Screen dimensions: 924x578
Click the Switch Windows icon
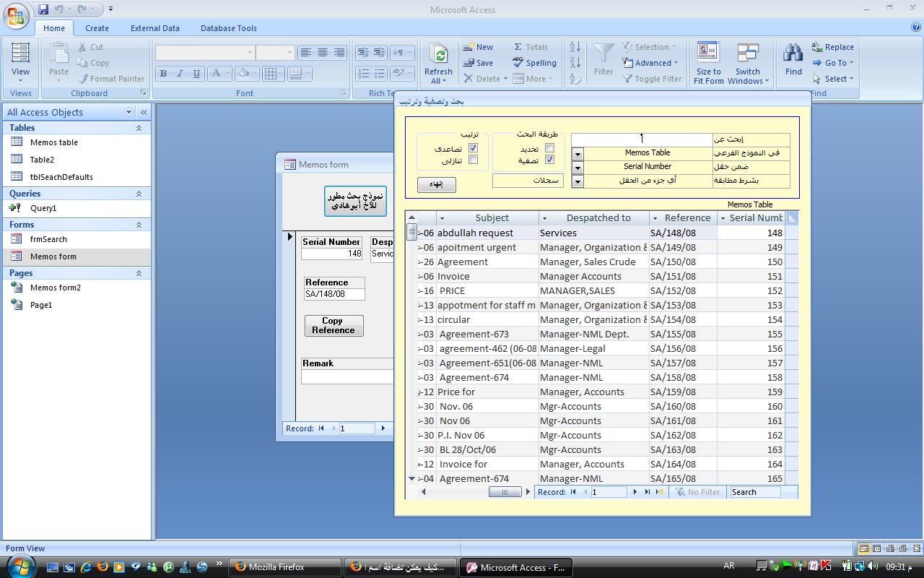tap(748, 53)
